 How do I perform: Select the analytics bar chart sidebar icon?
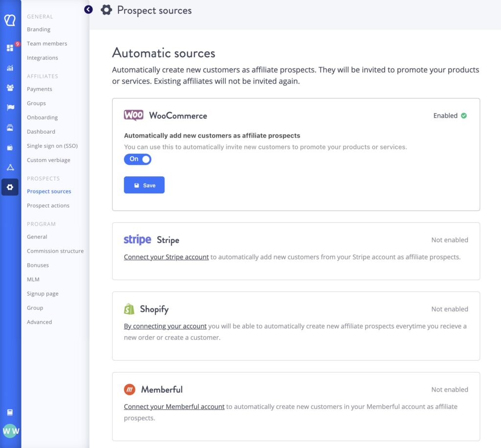coord(10,68)
